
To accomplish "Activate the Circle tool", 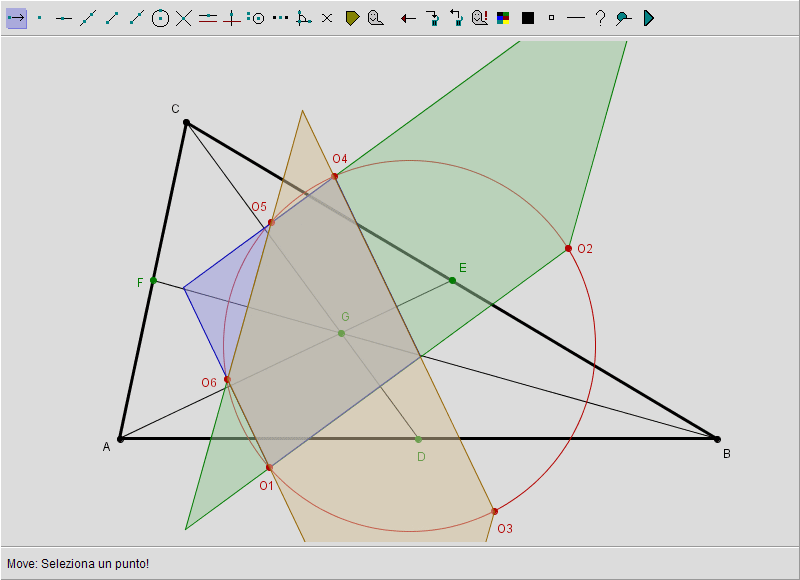I will (x=160, y=18).
